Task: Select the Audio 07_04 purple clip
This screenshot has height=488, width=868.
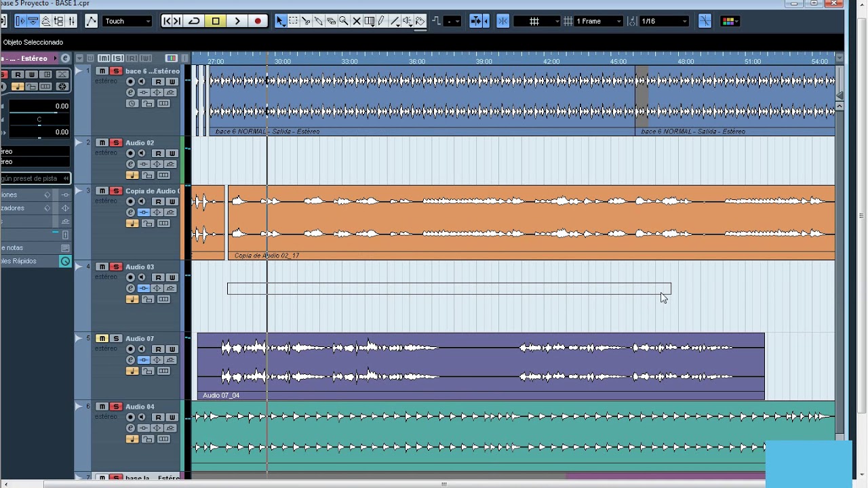Action: pos(481,366)
